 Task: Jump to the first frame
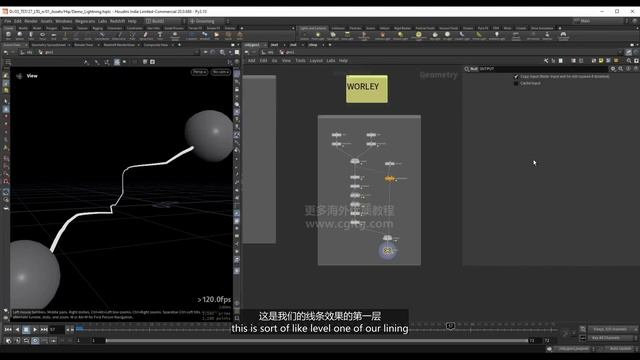pyautogui.click(x=8, y=329)
